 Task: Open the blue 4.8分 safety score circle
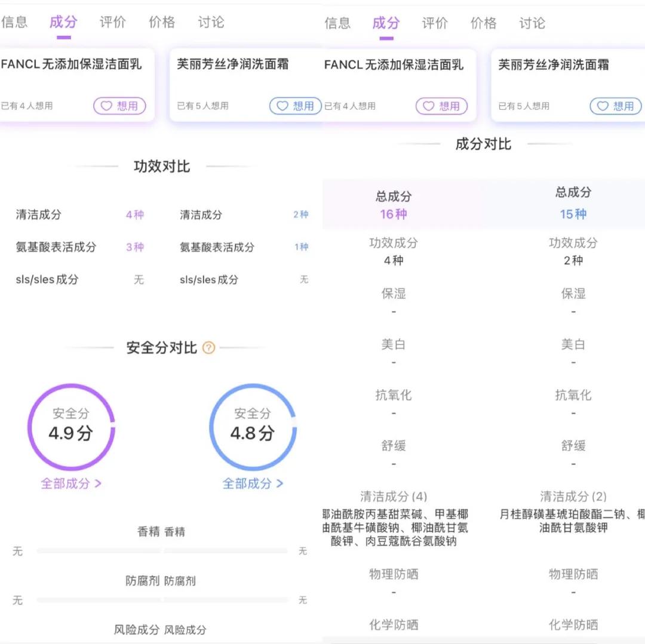(x=252, y=426)
